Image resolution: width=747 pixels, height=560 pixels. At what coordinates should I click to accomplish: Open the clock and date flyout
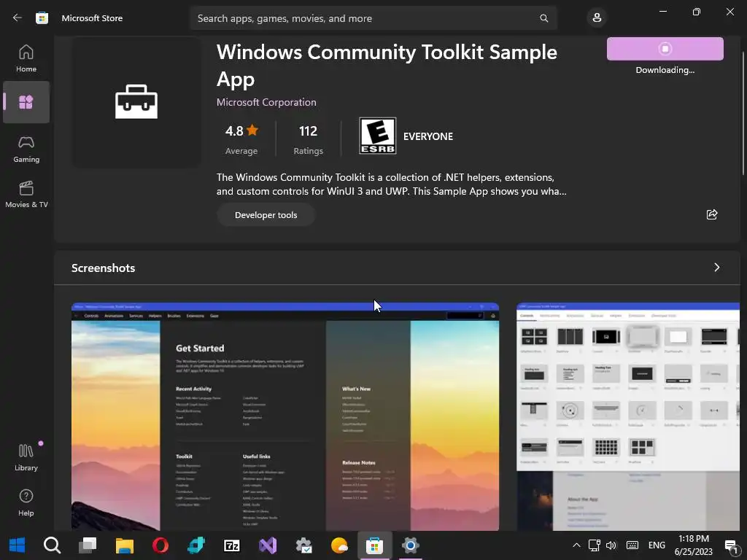coord(693,545)
